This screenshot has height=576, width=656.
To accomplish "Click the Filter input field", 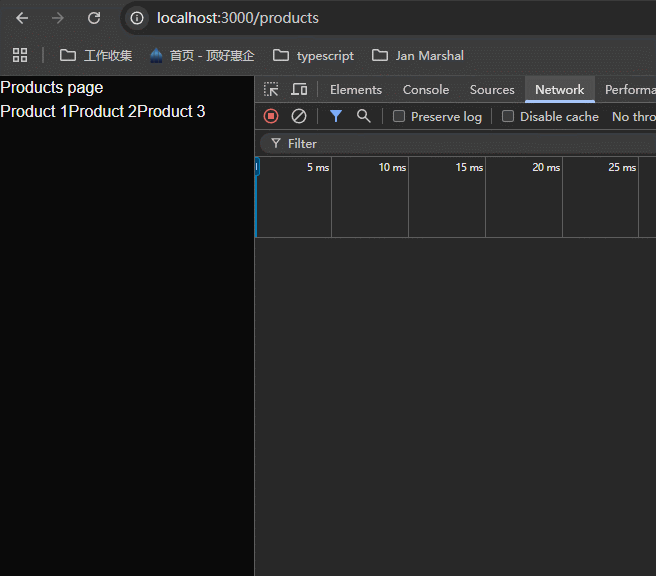I will coord(450,143).
